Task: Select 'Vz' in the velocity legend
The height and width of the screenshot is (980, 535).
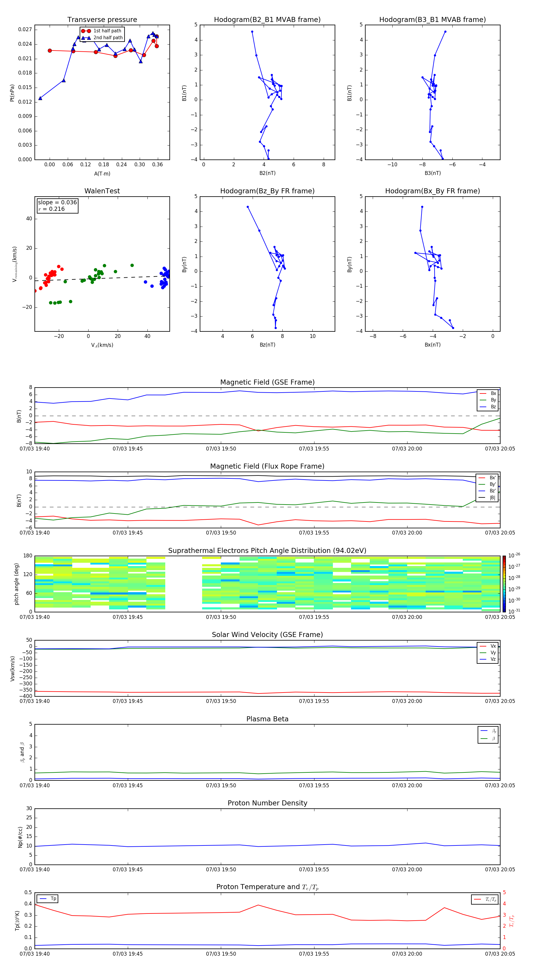Action: coord(488,659)
